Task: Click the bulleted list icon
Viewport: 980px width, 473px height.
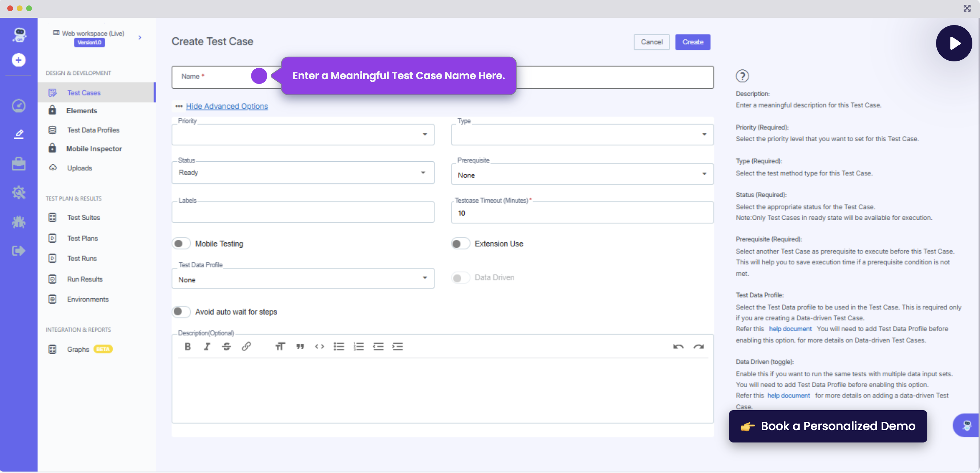Action: pos(339,346)
